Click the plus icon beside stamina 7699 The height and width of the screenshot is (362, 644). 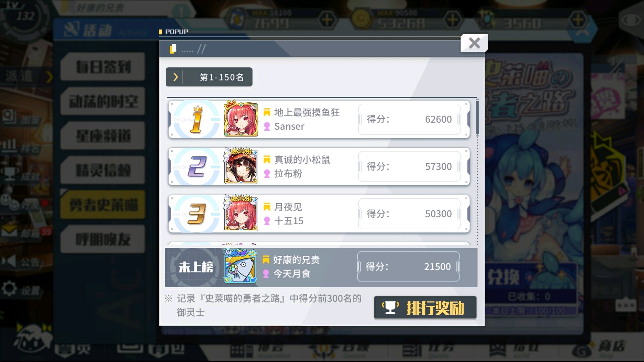tap(327, 20)
